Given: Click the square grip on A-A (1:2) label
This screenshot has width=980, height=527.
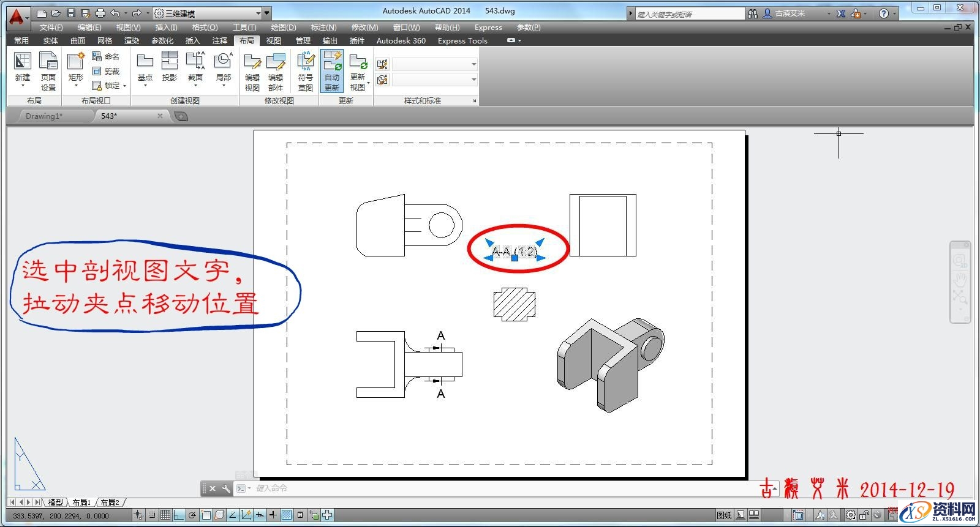Looking at the screenshot, I should 514,258.
